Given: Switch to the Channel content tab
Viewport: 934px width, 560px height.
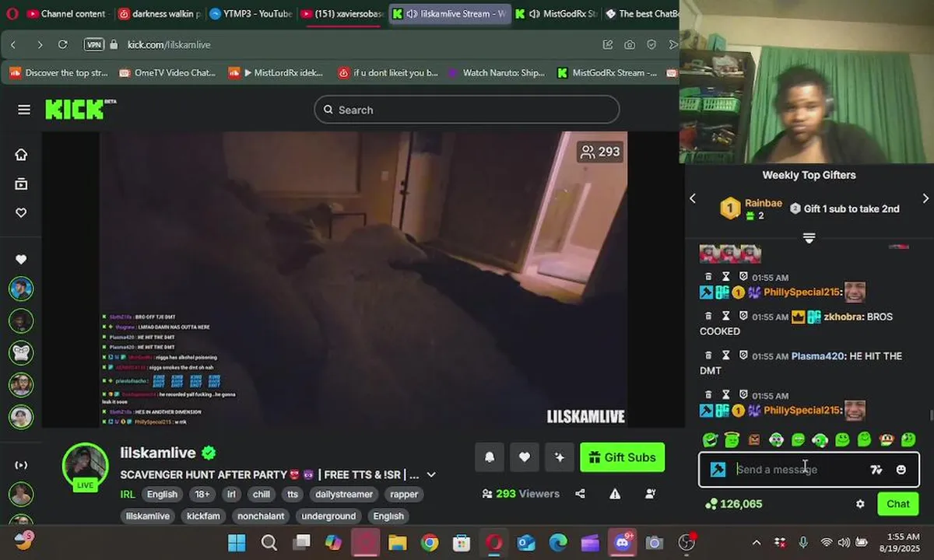Looking at the screenshot, I should point(67,13).
